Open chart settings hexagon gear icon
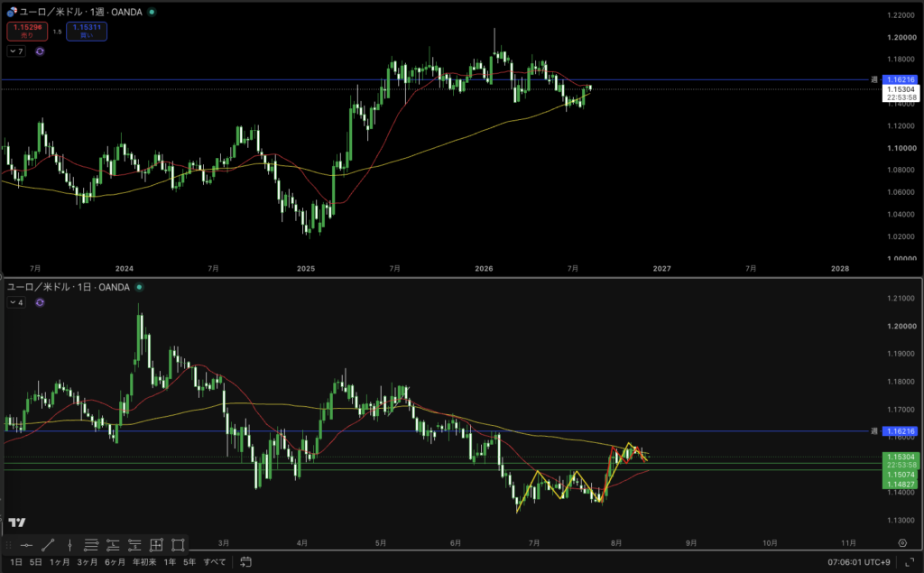The height and width of the screenshot is (573, 924). (x=902, y=543)
